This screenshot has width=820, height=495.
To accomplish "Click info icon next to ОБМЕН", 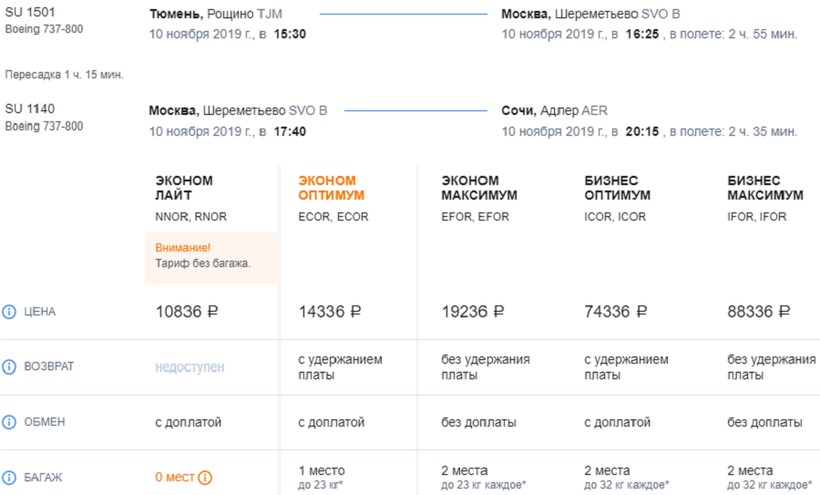I will pyautogui.click(x=10, y=422).
